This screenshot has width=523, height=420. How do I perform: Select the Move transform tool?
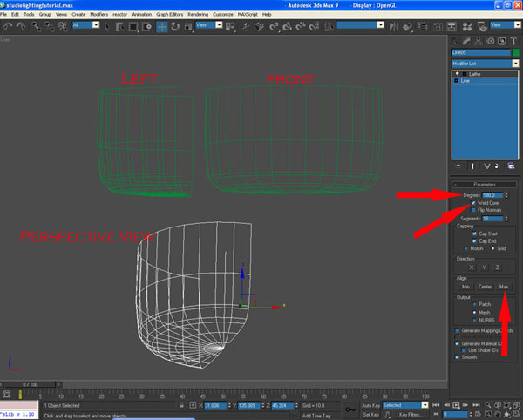pyautogui.click(x=162, y=27)
